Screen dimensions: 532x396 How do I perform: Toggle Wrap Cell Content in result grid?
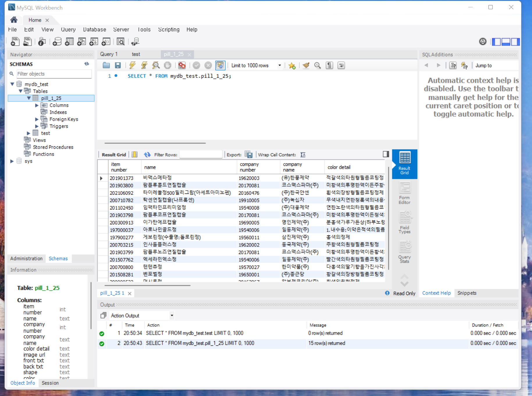click(x=303, y=155)
